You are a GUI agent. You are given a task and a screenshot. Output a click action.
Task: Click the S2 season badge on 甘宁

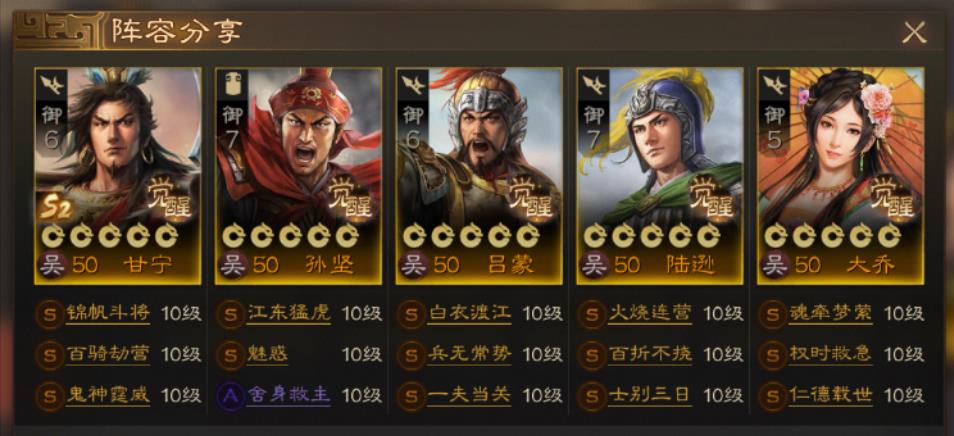pyautogui.click(x=57, y=208)
